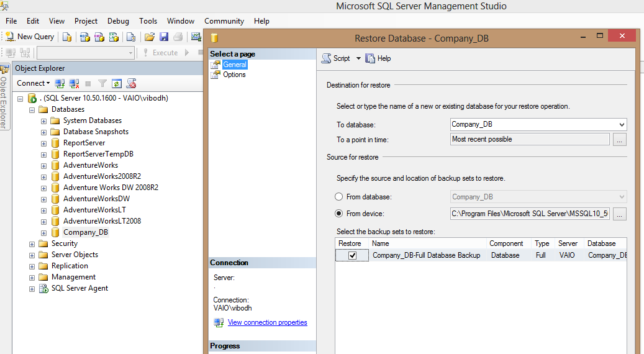Collapse the Databases folder
This screenshot has height=354, width=644.
coord(32,110)
